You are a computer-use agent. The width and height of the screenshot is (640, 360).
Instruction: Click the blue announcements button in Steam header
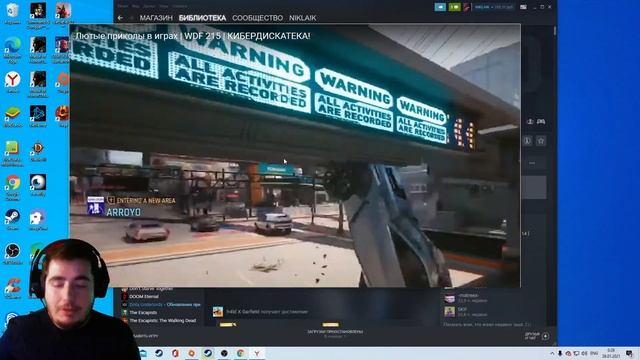coord(440,7)
